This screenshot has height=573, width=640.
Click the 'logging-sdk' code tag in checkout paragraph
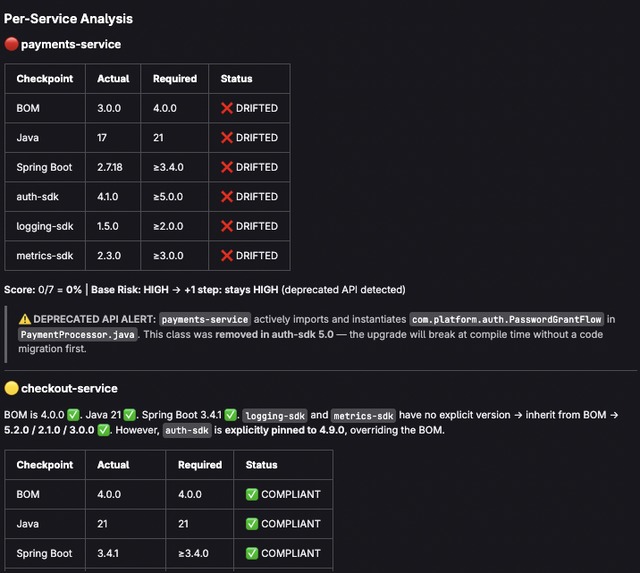pos(275,415)
